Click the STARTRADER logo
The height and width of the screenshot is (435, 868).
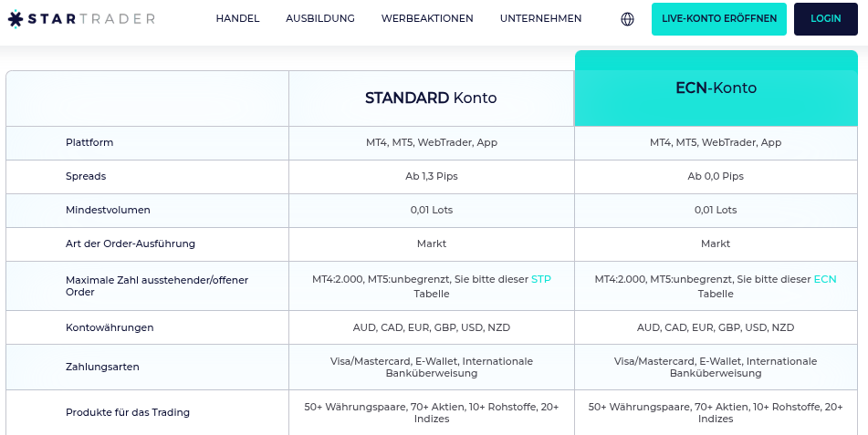81,19
